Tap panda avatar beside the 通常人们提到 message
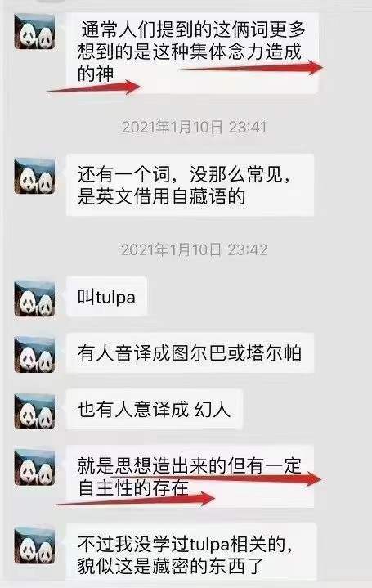372x588 pixels. pos(34,32)
